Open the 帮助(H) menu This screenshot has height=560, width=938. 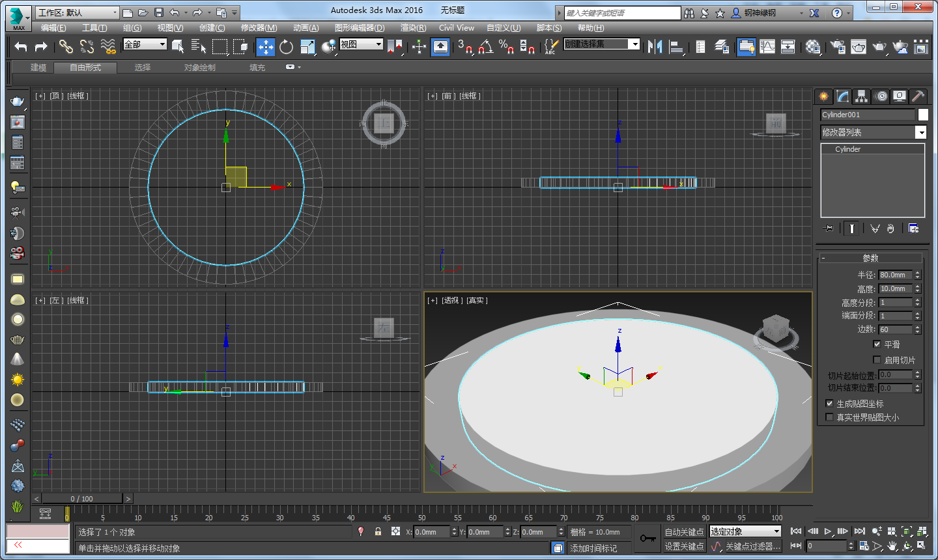click(x=591, y=28)
